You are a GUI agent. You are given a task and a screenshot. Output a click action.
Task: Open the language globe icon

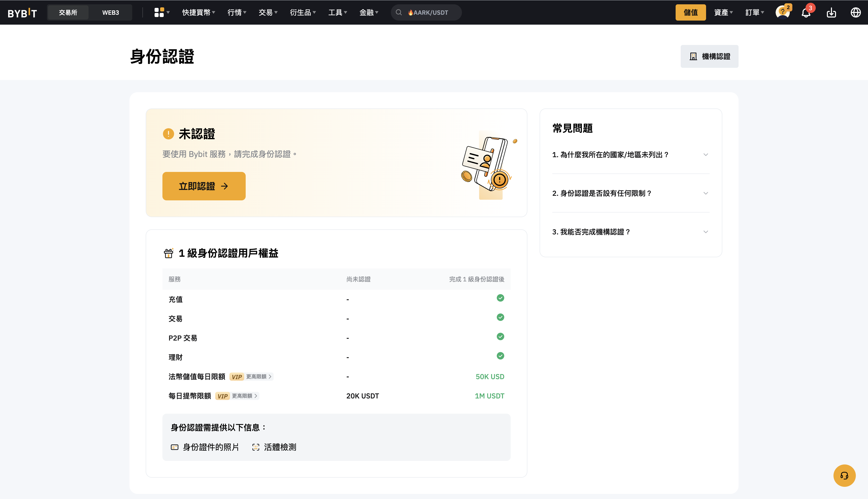coord(856,12)
